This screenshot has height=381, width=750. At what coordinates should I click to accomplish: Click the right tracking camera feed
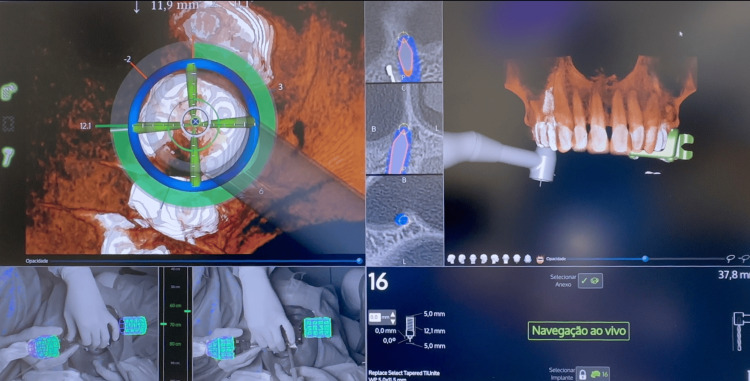pyautogui.click(x=278, y=324)
